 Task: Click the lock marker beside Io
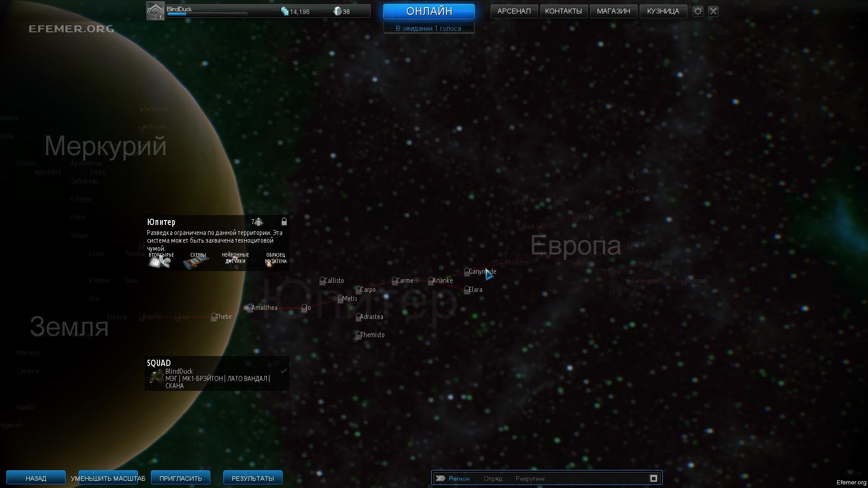pyautogui.click(x=304, y=308)
